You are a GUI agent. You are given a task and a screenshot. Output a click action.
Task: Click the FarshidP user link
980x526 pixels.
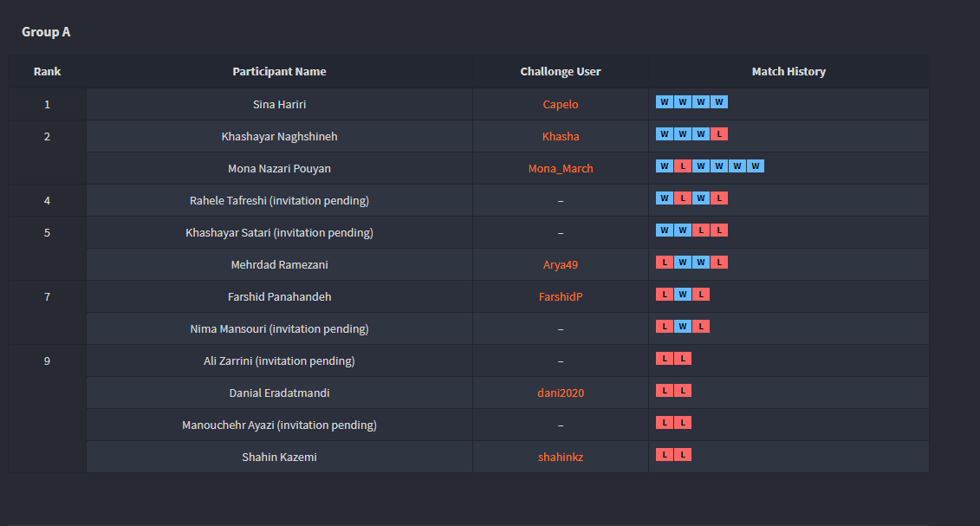[561, 297]
